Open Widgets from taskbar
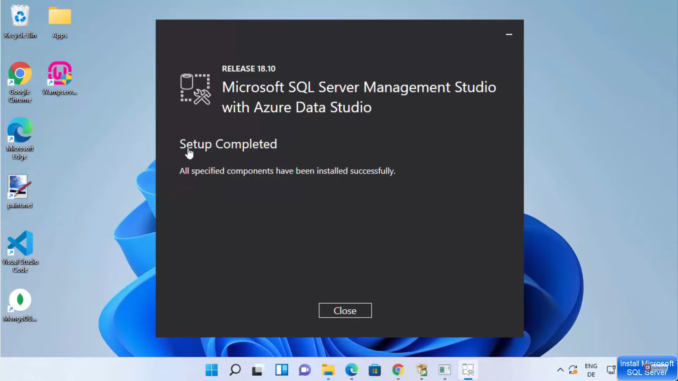This screenshot has height=381, width=678. pos(281,370)
